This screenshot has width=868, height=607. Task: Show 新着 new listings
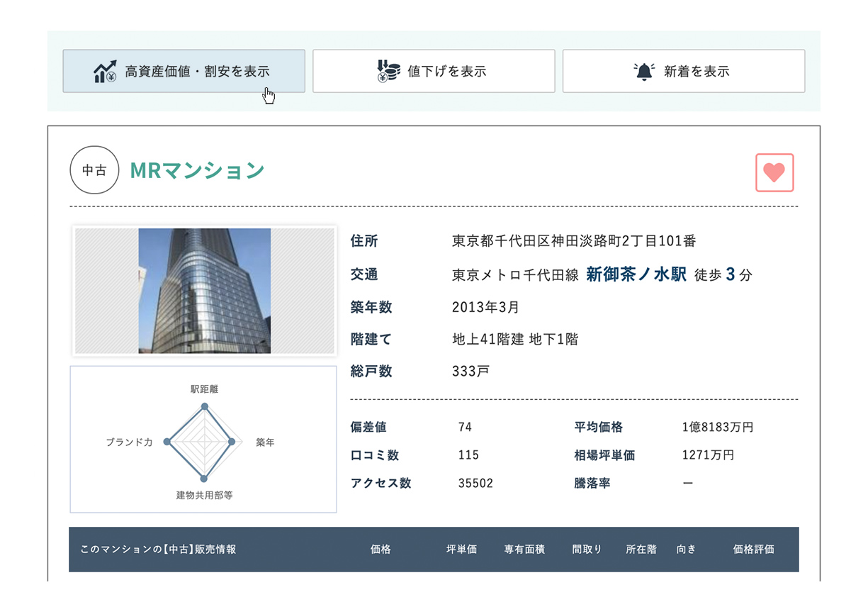tap(684, 71)
